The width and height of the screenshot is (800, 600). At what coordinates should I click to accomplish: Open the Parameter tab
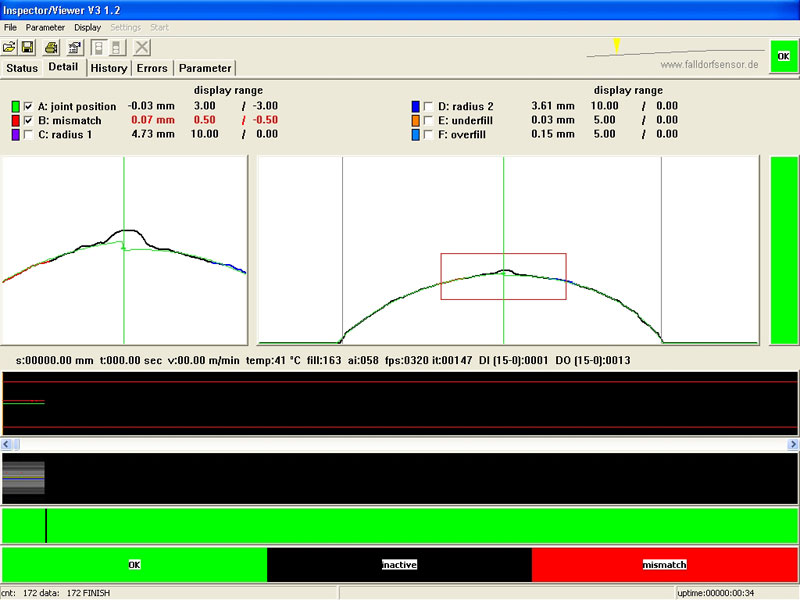pos(205,68)
